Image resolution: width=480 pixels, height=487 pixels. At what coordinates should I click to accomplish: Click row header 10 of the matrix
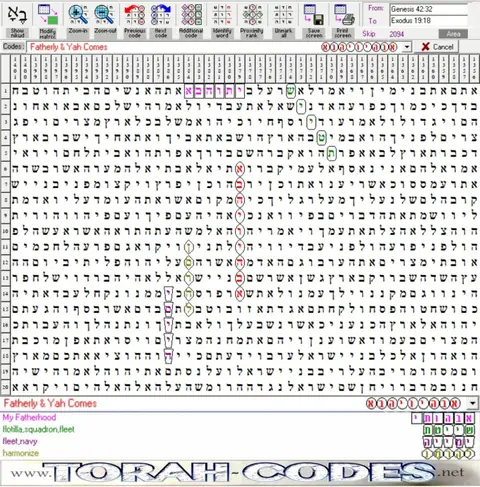[x=5, y=231]
